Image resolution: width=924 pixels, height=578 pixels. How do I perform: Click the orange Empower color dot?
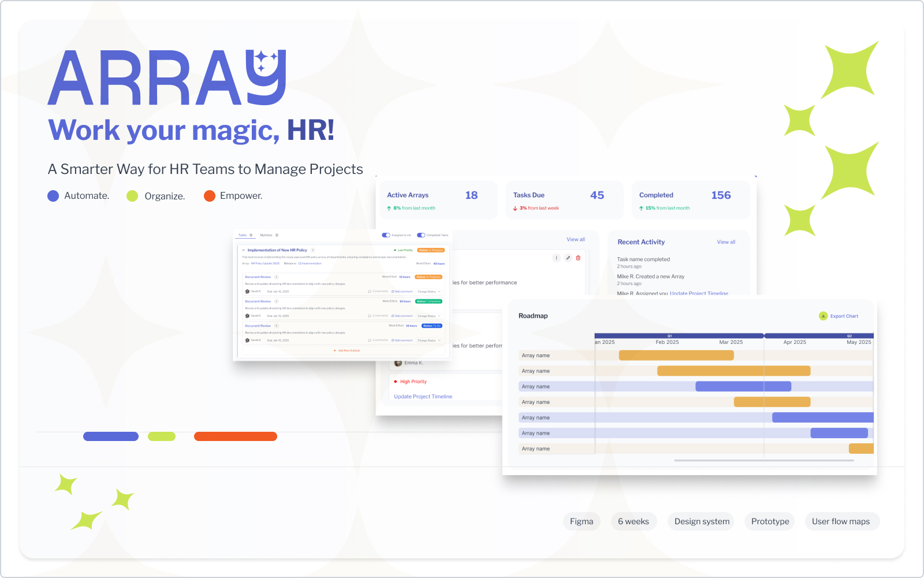click(209, 196)
